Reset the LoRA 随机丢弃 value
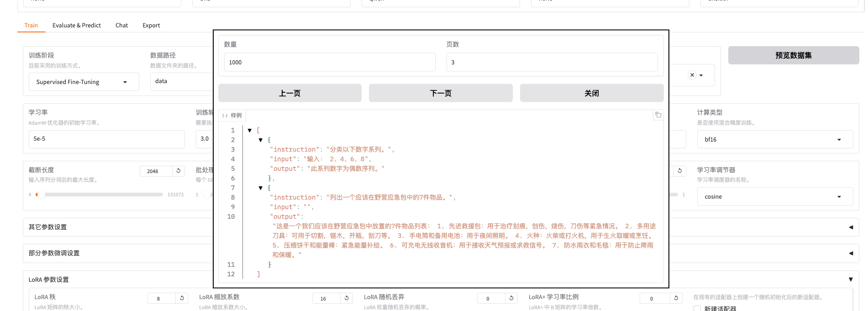Screen dimensions: 868x311 (511, 298)
